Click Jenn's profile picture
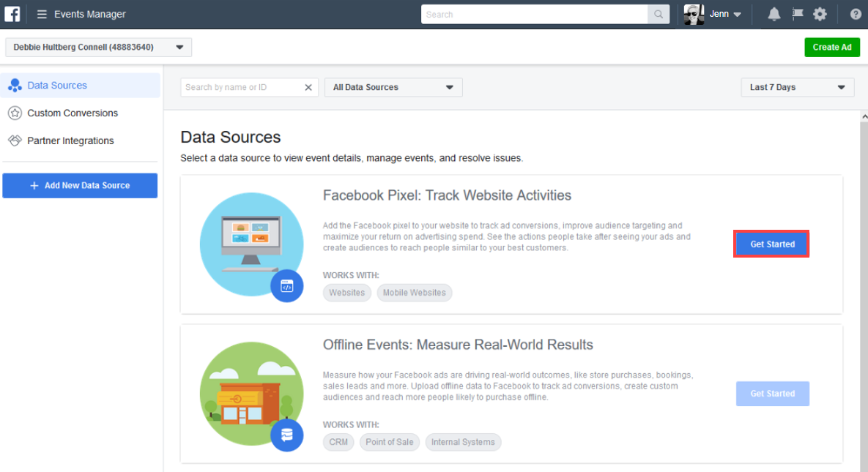This screenshot has height=472, width=868. (x=694, y=15)
